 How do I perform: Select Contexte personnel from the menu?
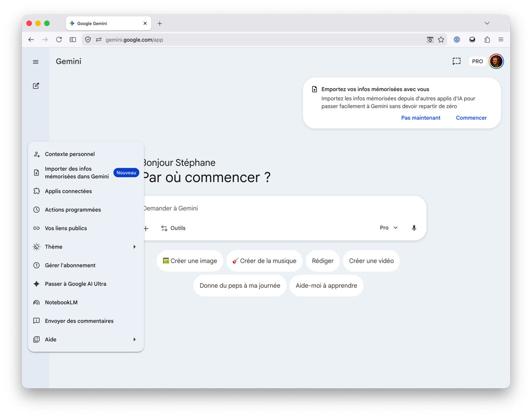pyautogui.click(x=70, y=154)
